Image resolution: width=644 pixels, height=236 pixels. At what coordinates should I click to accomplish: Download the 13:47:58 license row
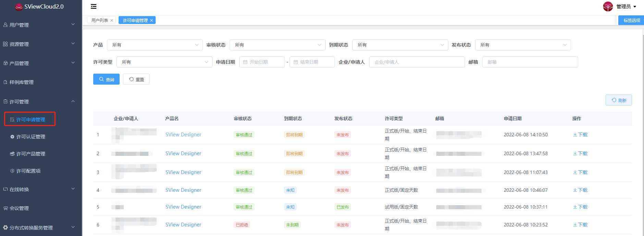[x=580, y=153]
